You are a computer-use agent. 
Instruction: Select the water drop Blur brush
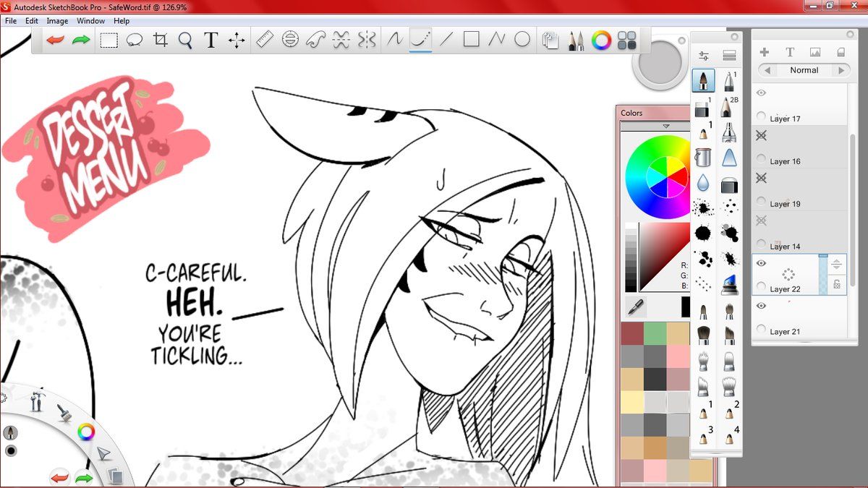pyautogui.click(x=703, y=184)
